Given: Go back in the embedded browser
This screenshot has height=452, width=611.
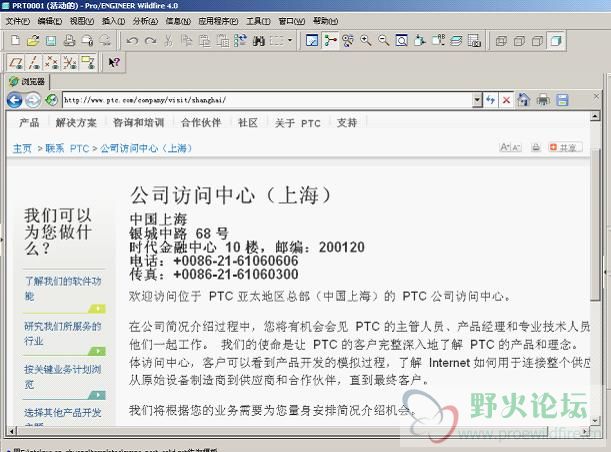Looking at the screenshot, I should click(14, 100).
